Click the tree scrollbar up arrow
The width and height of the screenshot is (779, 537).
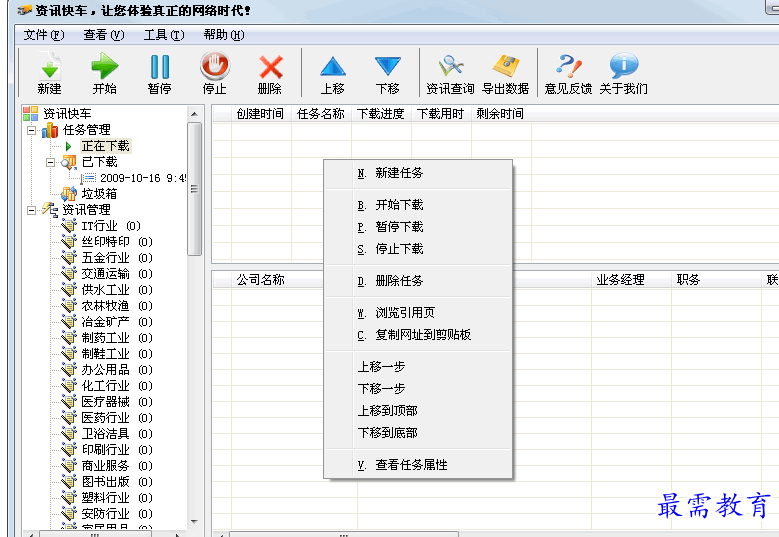tap(194, 114)
